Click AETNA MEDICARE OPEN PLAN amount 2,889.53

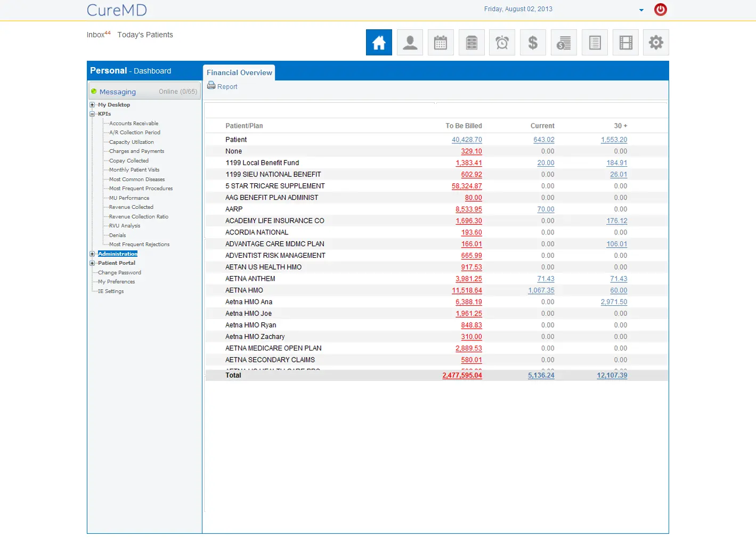[x=469, y=348]
